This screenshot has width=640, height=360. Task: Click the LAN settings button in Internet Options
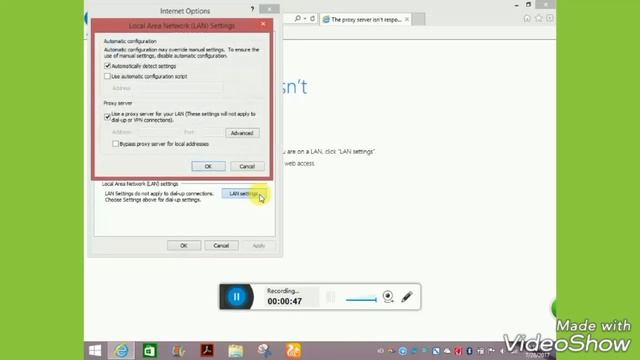pyautogui.click(x=244, y=194)
